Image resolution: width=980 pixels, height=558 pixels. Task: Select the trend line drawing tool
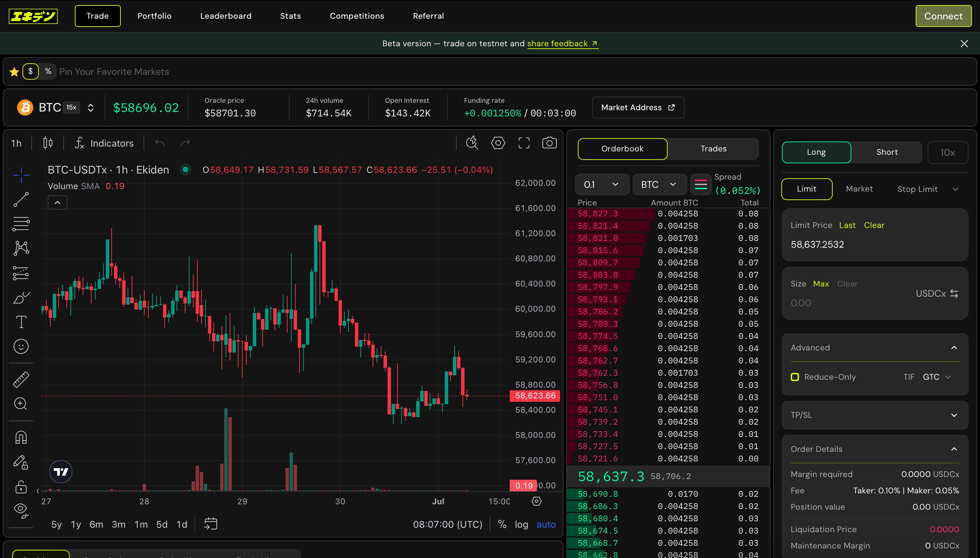pyautogui.click(x=21, y=199)
